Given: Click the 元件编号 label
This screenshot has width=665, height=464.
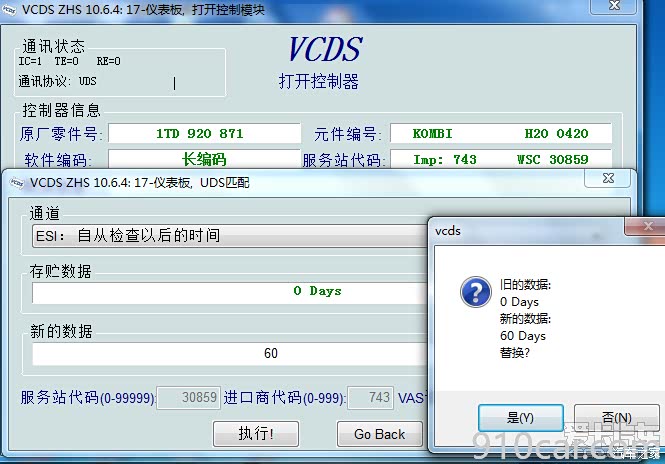Looking at the screenshot, I should (x=348, y=134).
